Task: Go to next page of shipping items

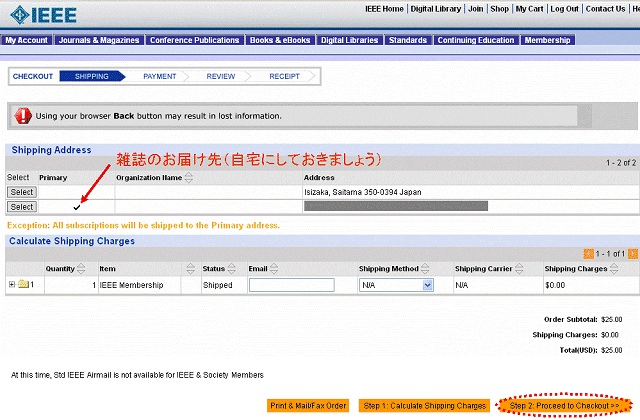Action: point(633,254)
